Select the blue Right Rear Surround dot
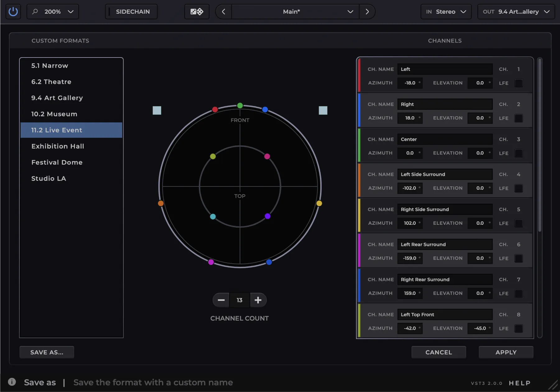 pyautogui.click(x=269, y=262)
